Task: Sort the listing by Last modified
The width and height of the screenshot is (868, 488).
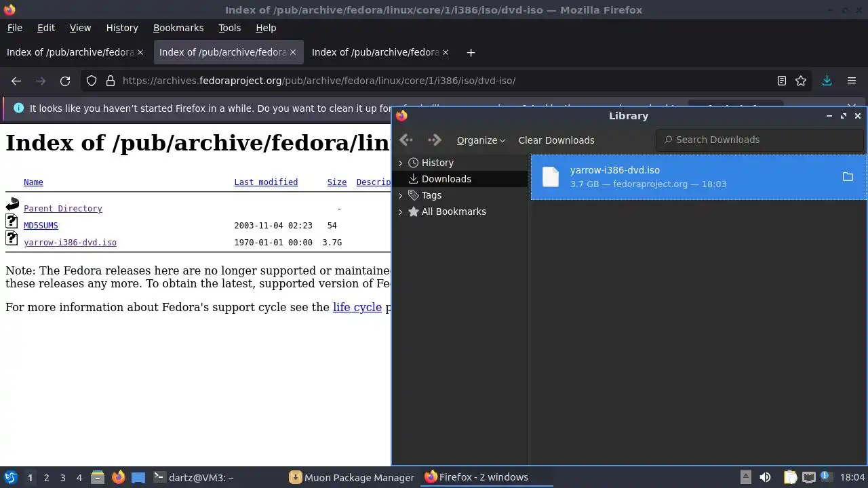Action: [x=266, y=182]
